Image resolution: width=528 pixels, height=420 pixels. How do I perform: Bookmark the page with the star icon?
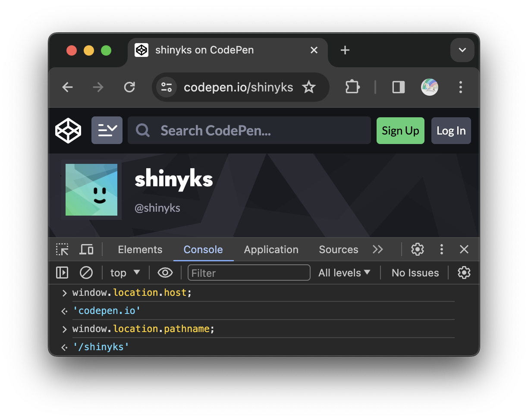pyautogui.click(x=309, y=88)
